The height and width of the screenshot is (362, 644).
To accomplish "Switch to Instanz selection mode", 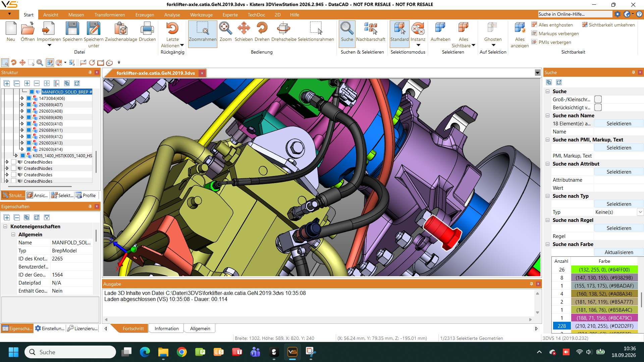I will [418, 33].
